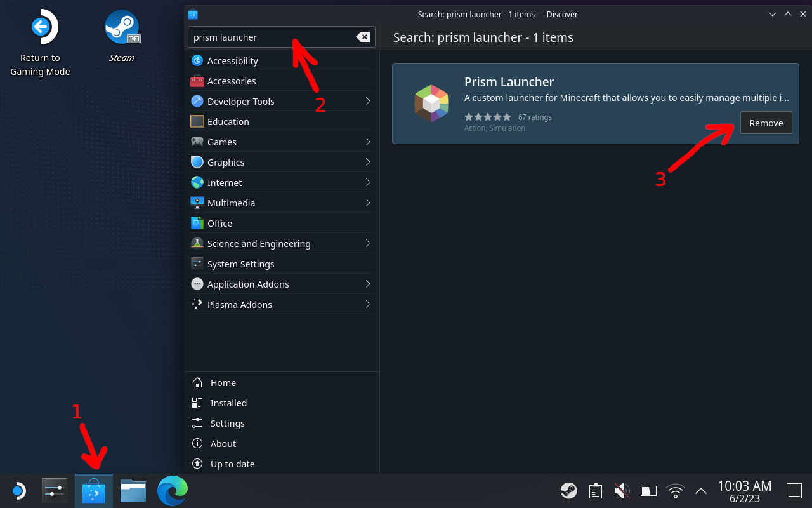Expand Internet subcategories arrow

click(x=368, y=182)
